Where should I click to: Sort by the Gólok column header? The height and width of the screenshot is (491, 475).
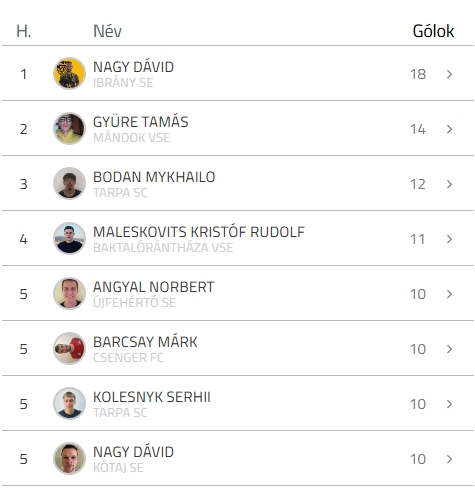(433, 31)
